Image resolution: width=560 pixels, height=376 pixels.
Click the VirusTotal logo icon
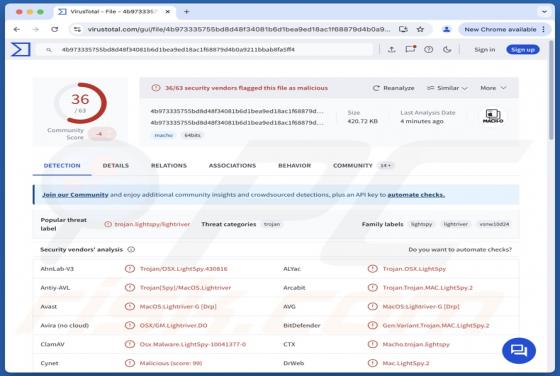(20, 49)
